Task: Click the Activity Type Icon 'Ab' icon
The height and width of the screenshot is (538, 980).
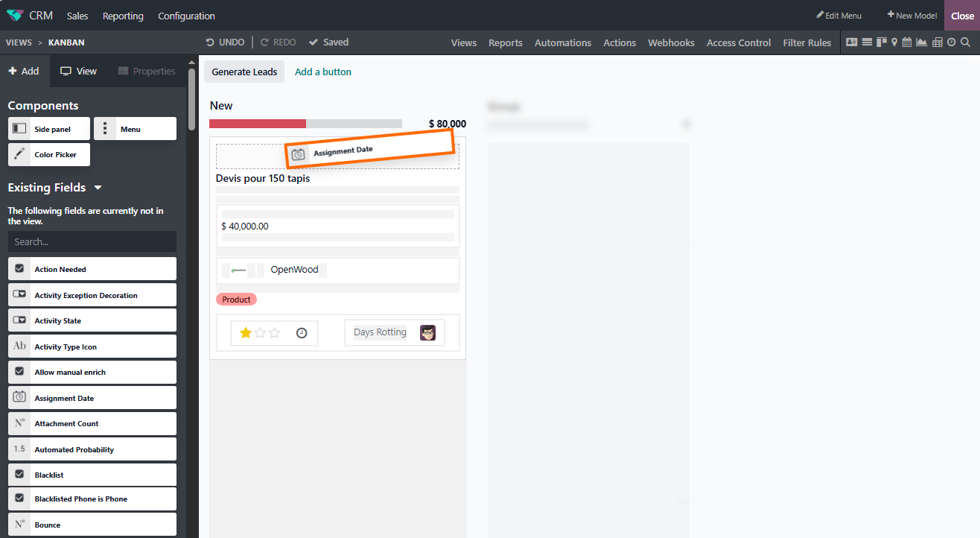Action: [20, 346]
